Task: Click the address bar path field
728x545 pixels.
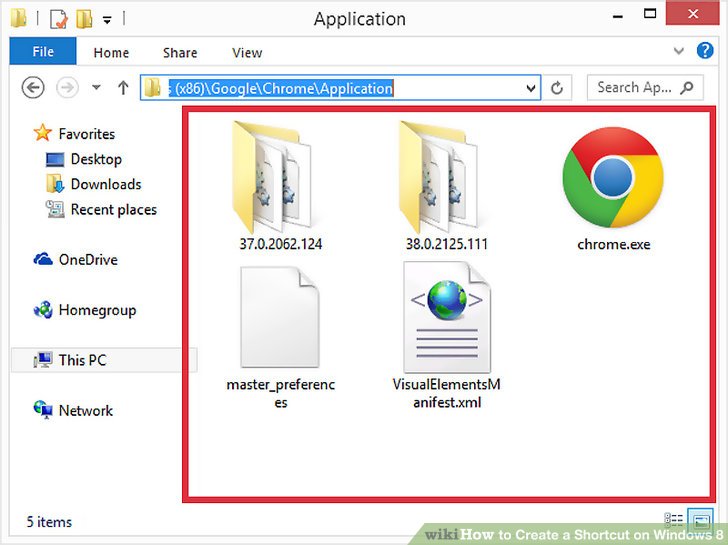Action: click(x=340, y=87)
